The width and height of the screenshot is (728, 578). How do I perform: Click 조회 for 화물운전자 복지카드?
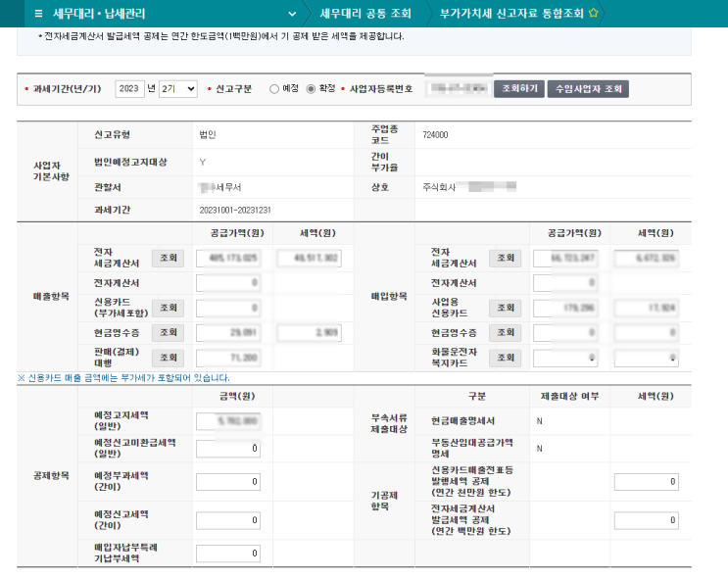pyautogui.click(x=506, y=358)
